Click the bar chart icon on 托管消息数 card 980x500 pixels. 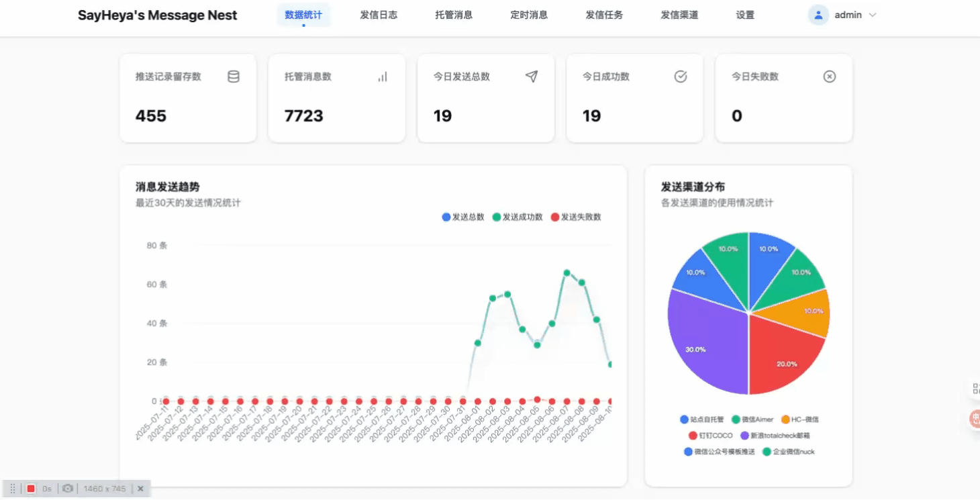pos(383,77)
